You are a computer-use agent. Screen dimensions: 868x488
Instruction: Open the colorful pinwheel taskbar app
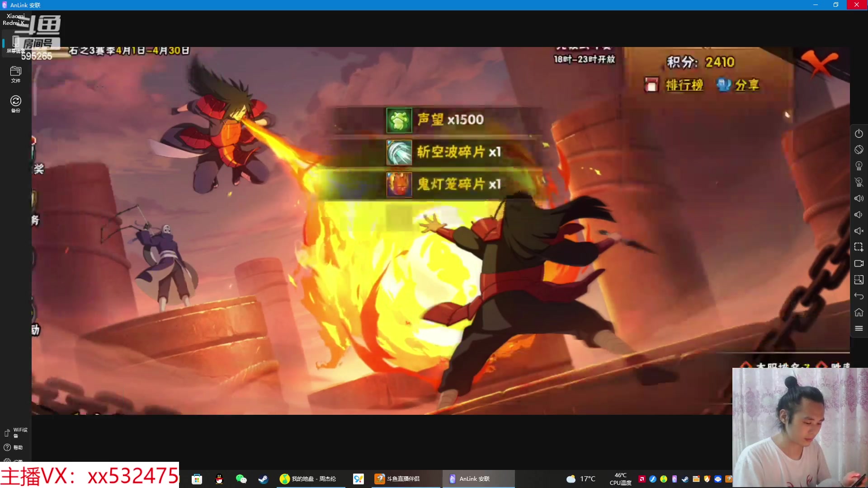[x=359, y=479]
